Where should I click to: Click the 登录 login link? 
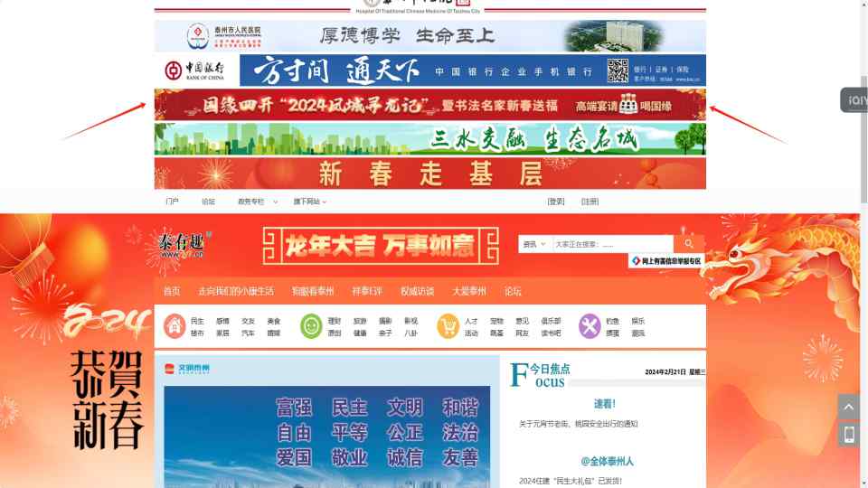pyautogui.click(x=556, y=202)
